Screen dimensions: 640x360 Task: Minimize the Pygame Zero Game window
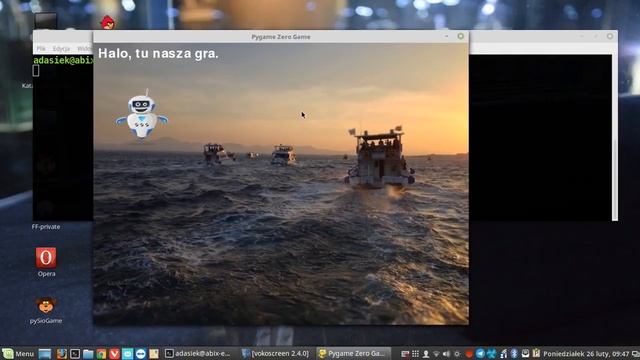click(447, 36)
